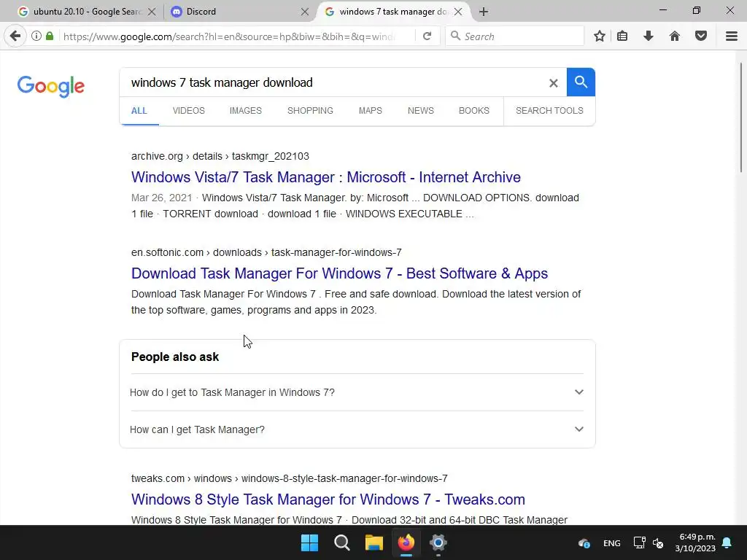The width and height of the screenshot is (747, 560).
Task: Open a new tab with plus button
Action: [484, 12]
